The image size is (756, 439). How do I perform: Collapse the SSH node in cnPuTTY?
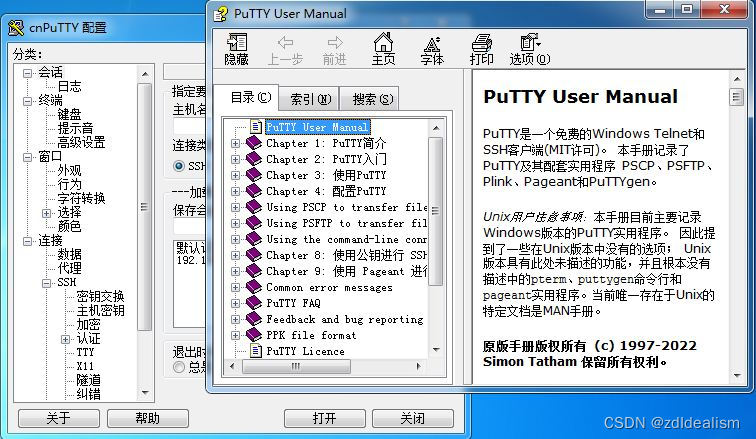pyautogui.click(x=46, y=283)
